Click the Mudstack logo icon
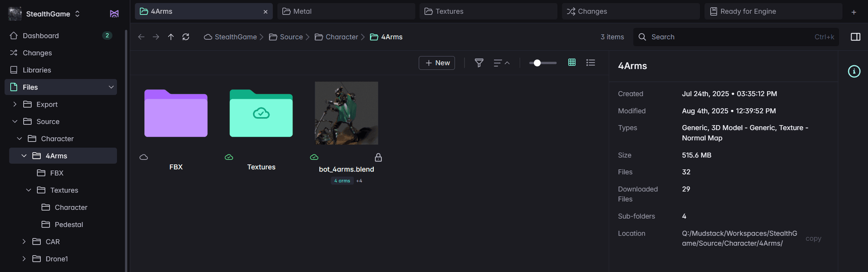The height and width of the screenshot is (272, 868). point(114,14)
